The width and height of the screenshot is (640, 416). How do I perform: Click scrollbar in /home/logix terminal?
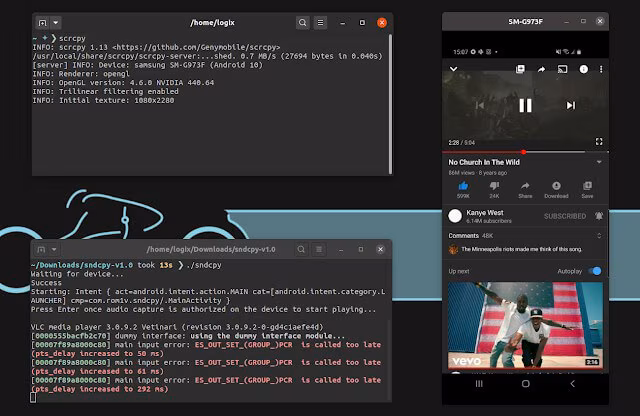point(390,104)
